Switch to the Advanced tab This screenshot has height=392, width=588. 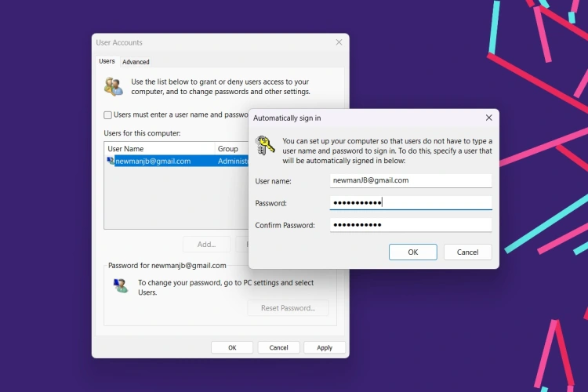coord(136,62)
